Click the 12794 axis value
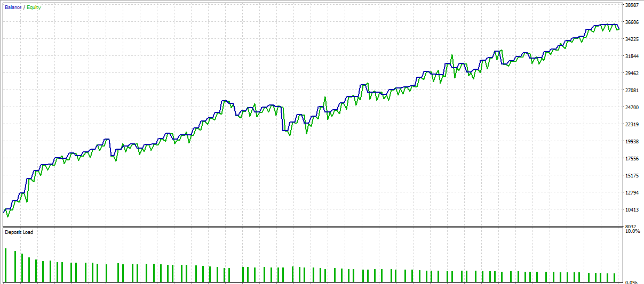 pyautogui.click(x=632, y=193)
